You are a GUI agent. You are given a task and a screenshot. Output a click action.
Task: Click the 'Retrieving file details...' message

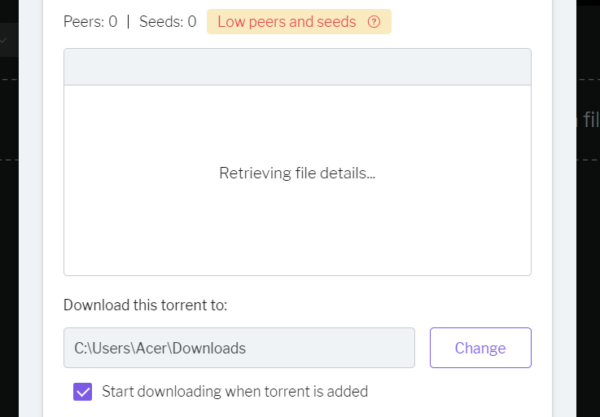297,173
